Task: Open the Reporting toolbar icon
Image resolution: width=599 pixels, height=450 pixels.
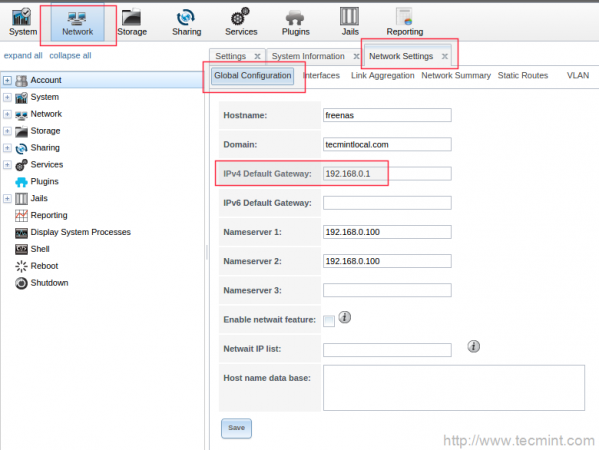Action: click(404, 17)
